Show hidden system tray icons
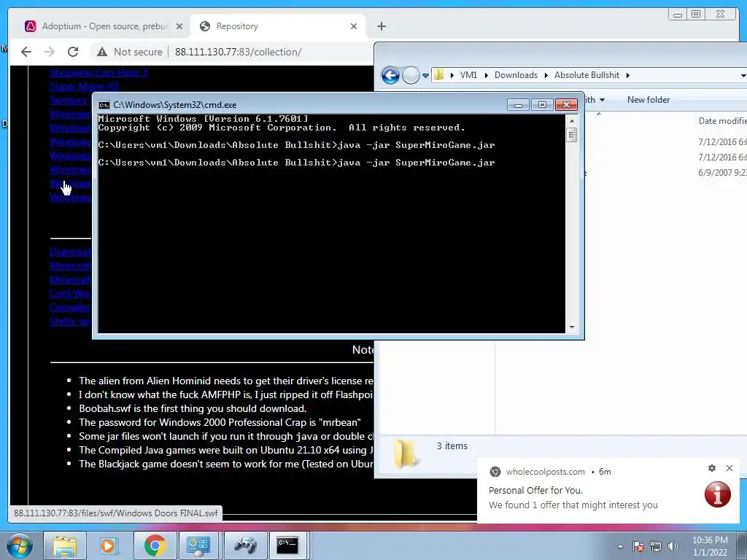 [x=620, y=546]
